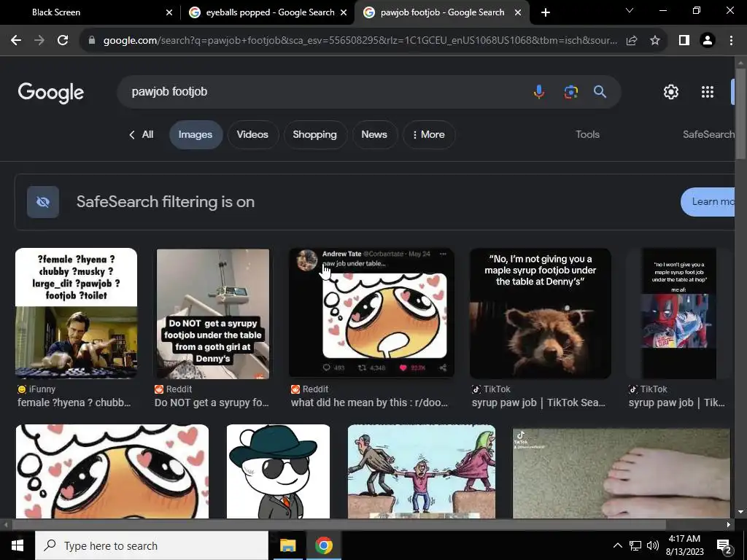Open the volume control tray icon
The width and height of the screenshot is (747, 560).
653,545
